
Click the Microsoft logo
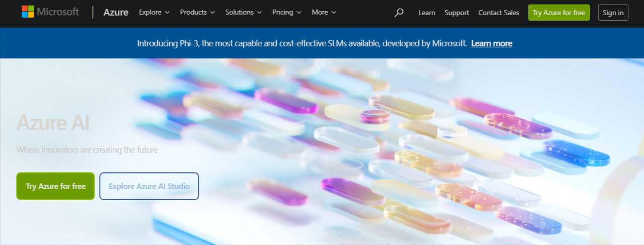click(x=50, y=12)
